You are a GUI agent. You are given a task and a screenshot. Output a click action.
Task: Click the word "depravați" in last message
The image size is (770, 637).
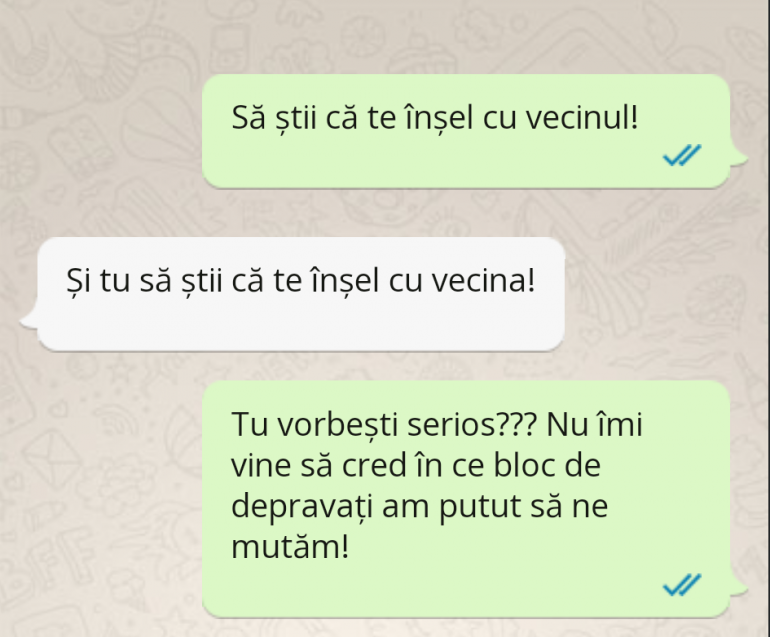coord(302,506)
